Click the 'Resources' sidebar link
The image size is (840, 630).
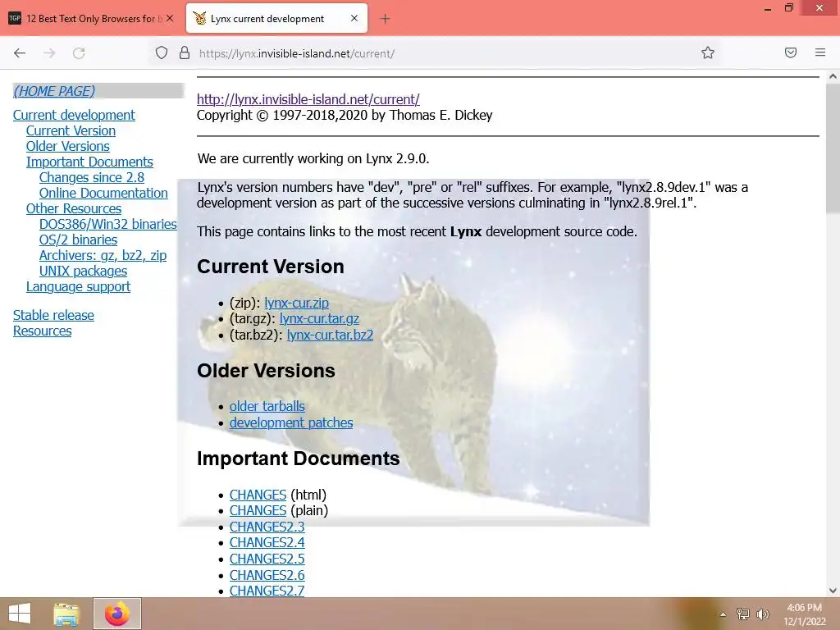click(43, 331)
